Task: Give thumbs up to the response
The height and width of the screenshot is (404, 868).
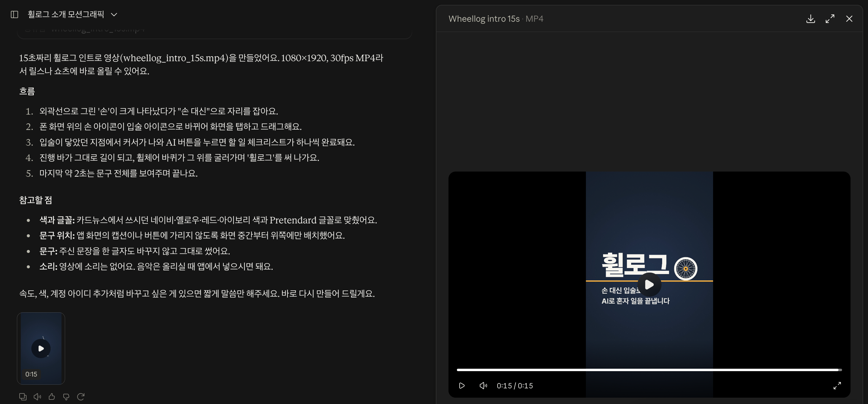Action: click(52, 396)
